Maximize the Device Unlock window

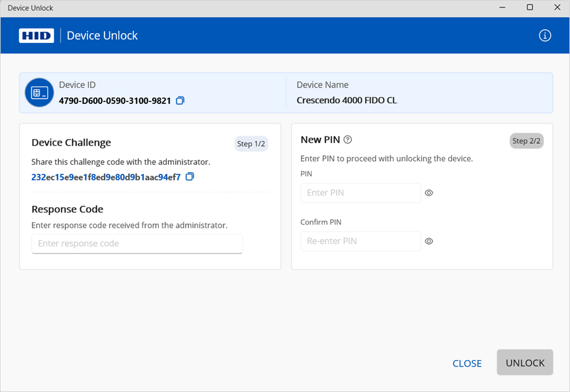coord(530,8)
